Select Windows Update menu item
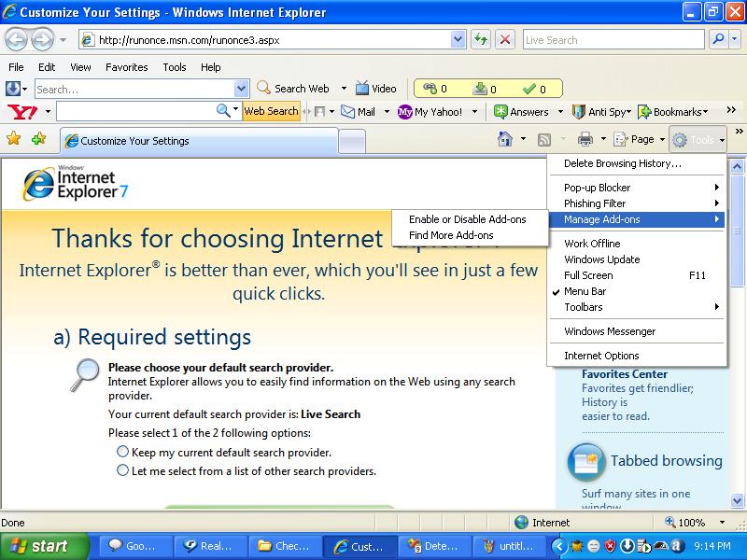The image size is (747, 560). click(x=637, y=259)
